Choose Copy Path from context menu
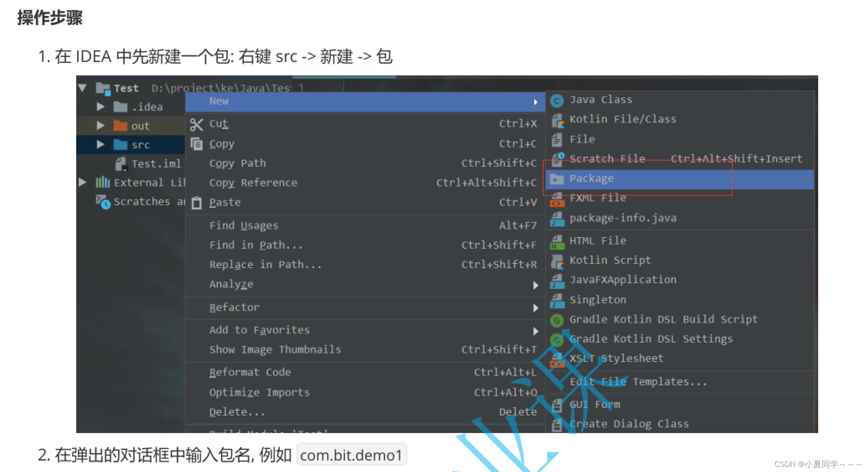The width and height of the screenshot is (868, 472). point(365,163)
